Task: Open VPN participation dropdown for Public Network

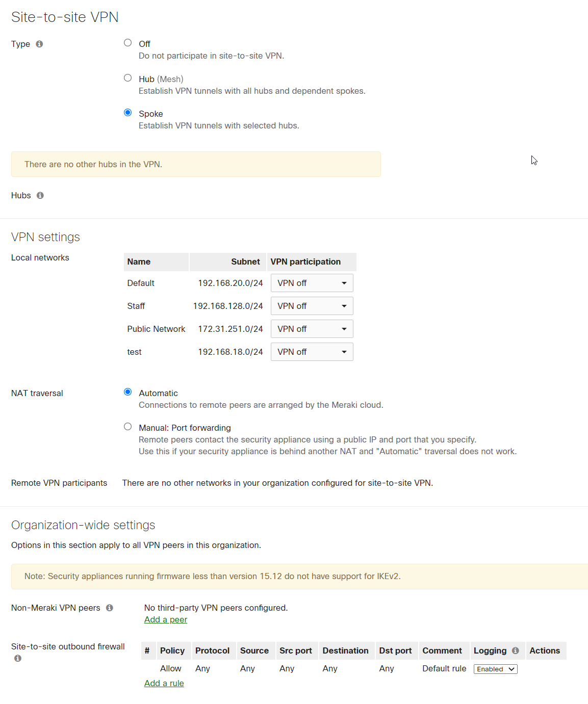Action: 312,329
